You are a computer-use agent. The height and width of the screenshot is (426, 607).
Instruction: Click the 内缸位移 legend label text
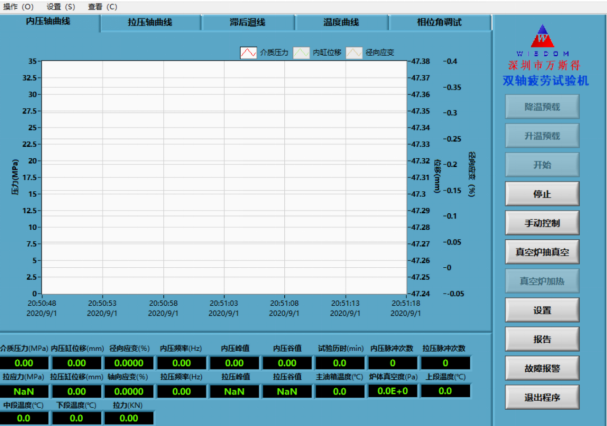(327, 52)
